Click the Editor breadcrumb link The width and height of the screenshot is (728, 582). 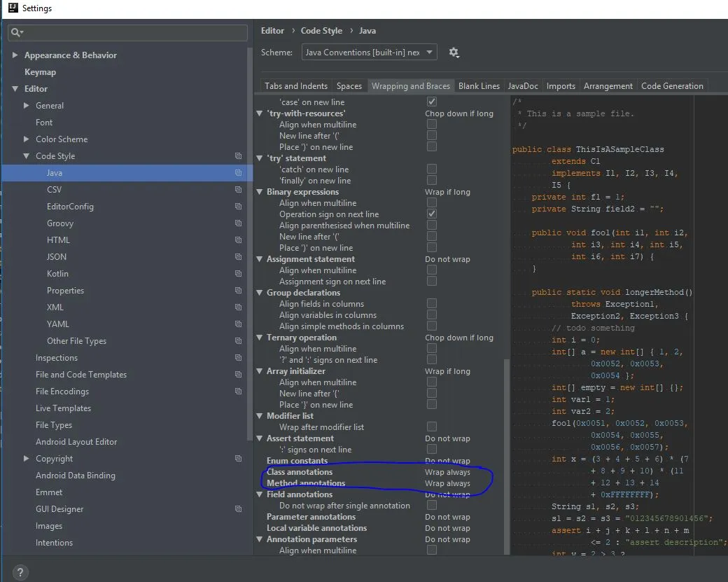click(x=272, y=31)
